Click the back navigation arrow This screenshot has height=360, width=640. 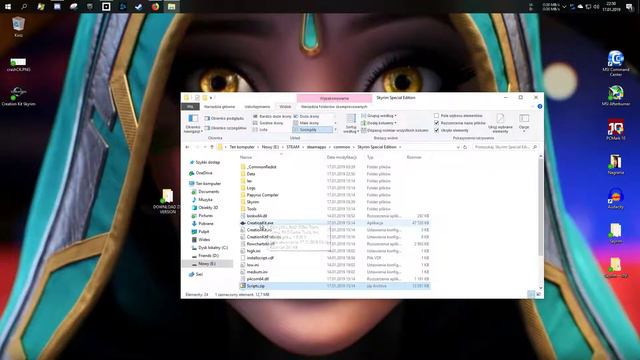[x=187, y=147]
